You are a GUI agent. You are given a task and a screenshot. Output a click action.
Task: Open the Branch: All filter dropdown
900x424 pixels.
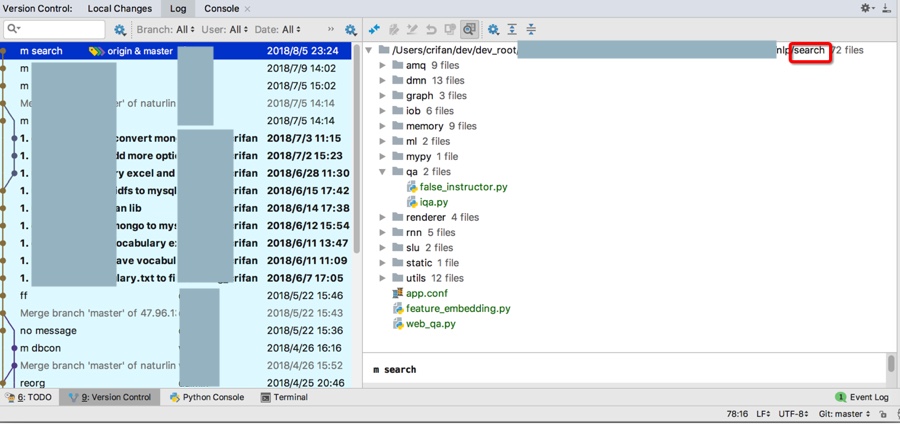165,29
